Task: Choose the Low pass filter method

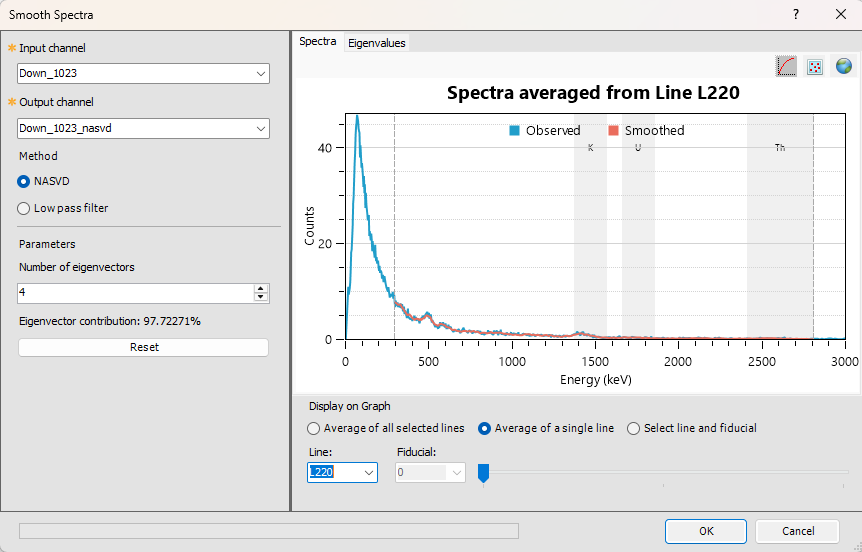Action: click(x=24, y=208)
